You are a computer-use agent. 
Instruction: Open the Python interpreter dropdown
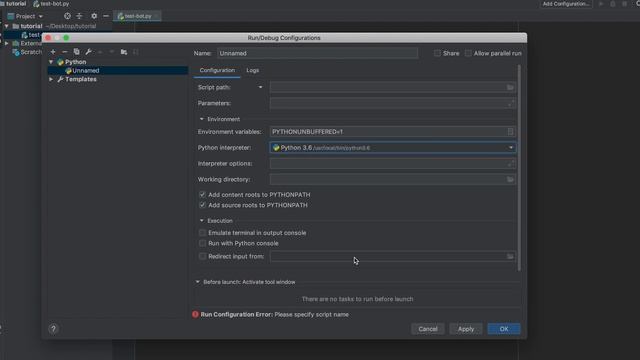(511, 148)
